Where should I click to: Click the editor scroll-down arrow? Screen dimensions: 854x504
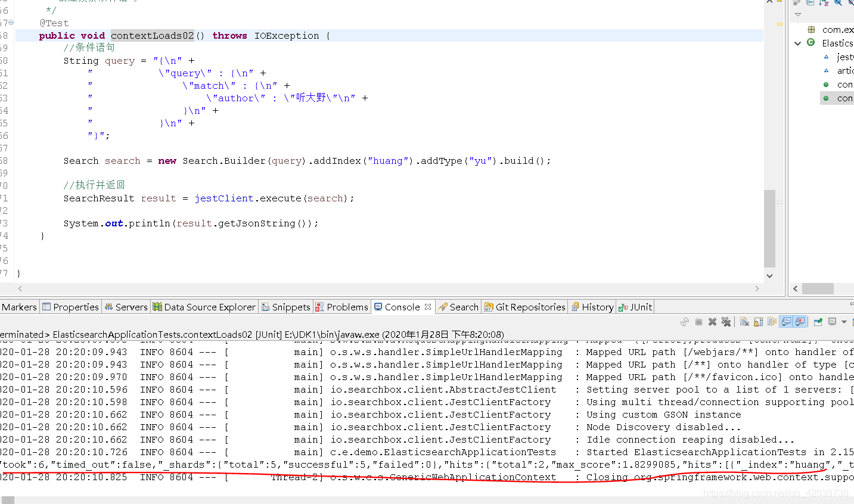[769, 276]
